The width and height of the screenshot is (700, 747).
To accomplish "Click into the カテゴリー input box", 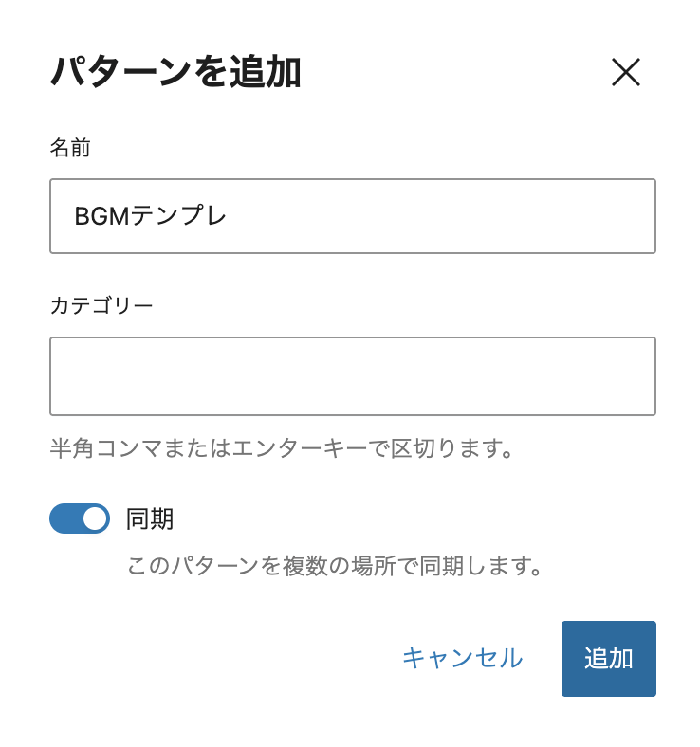I will coord(352,376).
